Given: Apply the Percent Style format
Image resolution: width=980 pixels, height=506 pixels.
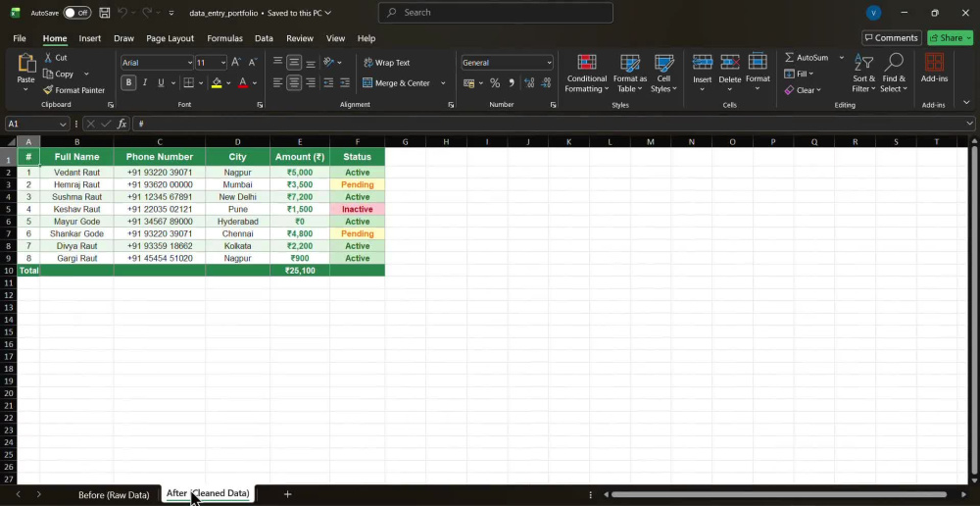Looking at the screenshot, I should coord(494,83).
